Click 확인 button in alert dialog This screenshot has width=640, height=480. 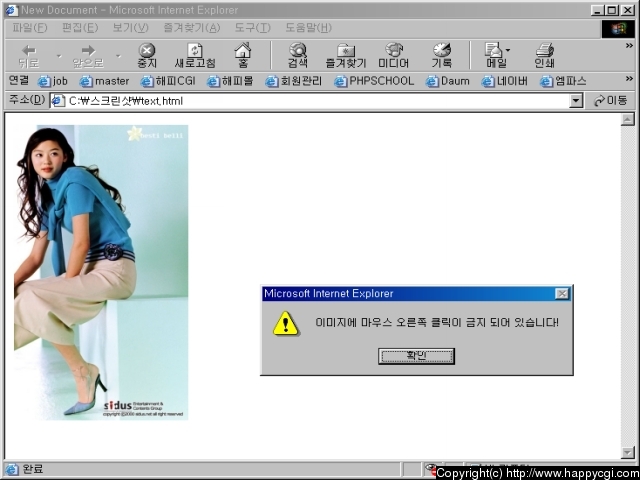[x=416, y=356]
